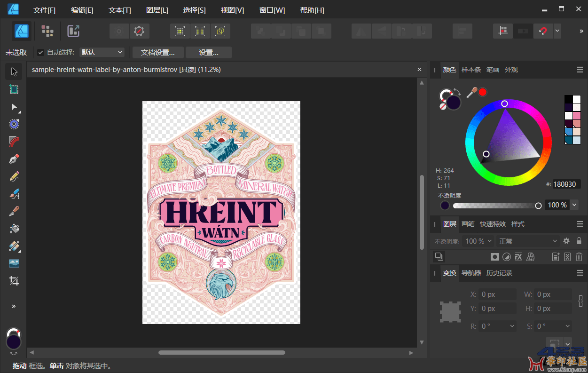Click the mask layer icon

(494, 257)
